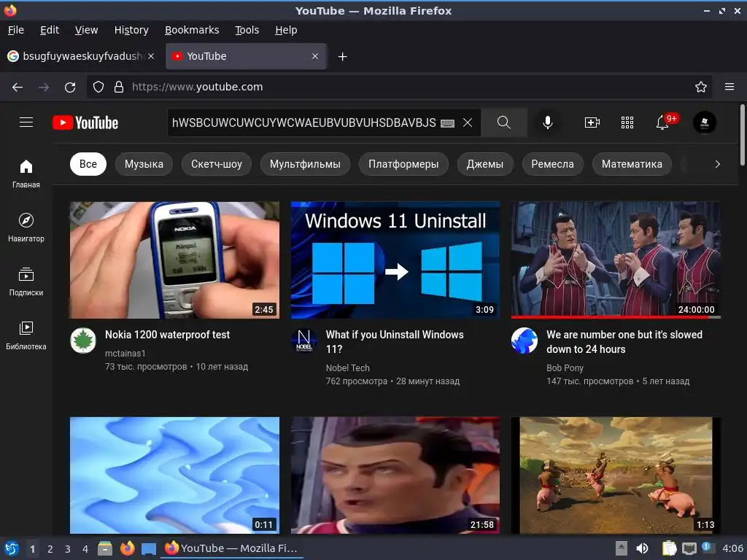Viewport: 747px width, 560px height.
Task: Open a new Firefox tab
Action: 343,57
